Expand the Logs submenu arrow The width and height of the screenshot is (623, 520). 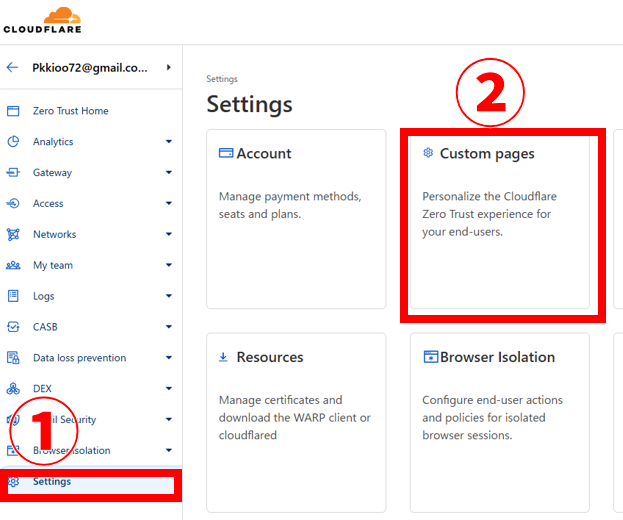tap(168, 297)
